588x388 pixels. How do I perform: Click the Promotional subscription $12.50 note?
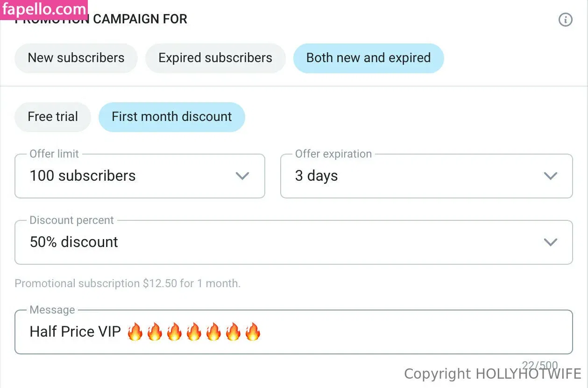(128, 283)
